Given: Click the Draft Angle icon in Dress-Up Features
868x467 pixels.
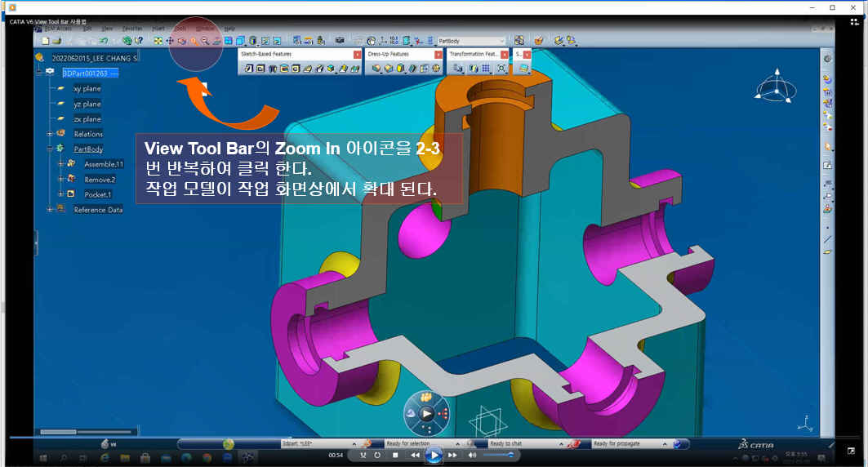Looking at the screenshot, I should click(x=400, y=68).
